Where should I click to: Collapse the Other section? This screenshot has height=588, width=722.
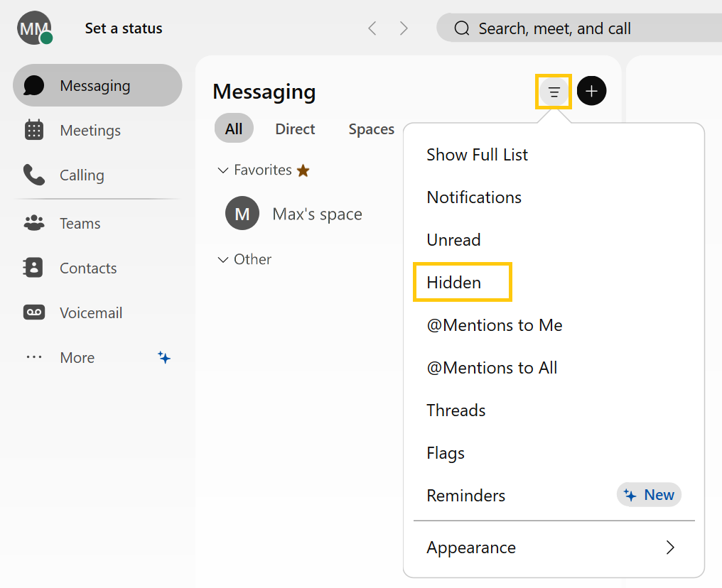pyautogui.click(x=223, y=260)
